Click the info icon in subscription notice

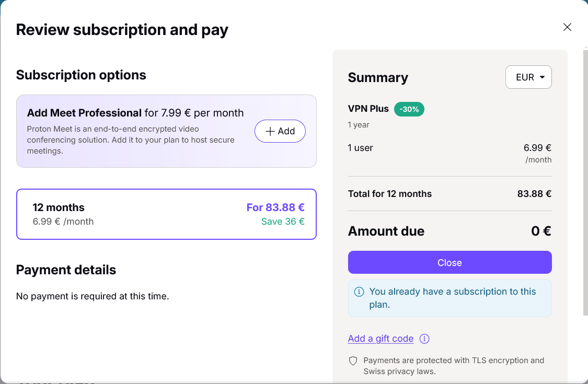click(359, 292)
